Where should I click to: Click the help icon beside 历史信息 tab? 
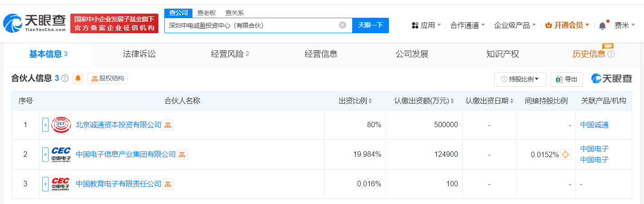pyautogui.click(x=611, y=54)
